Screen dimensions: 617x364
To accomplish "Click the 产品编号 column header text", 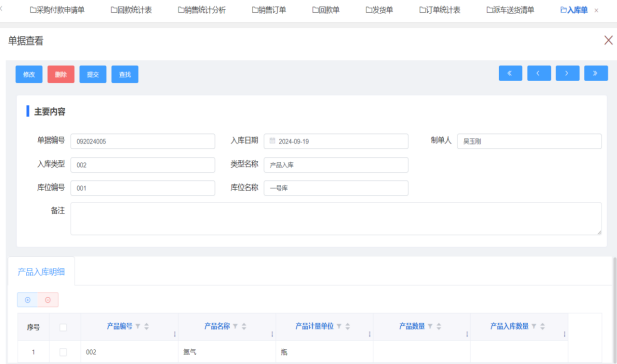I will click(120, 326).
